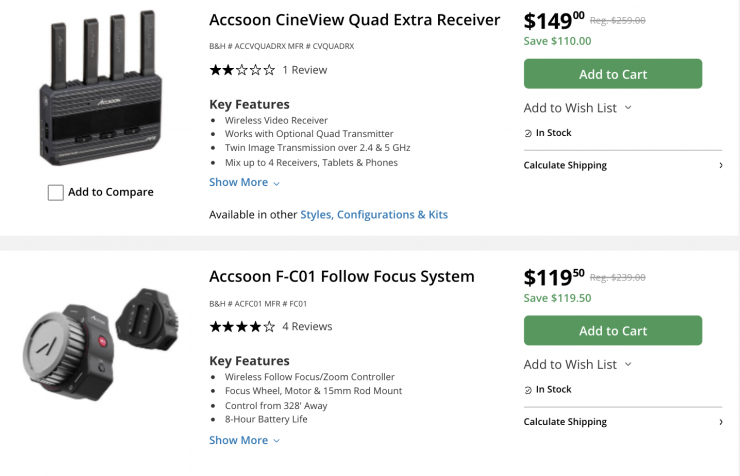
Task: Expand Show More under F-C01 Key Features
Action: tap(244, 440)
